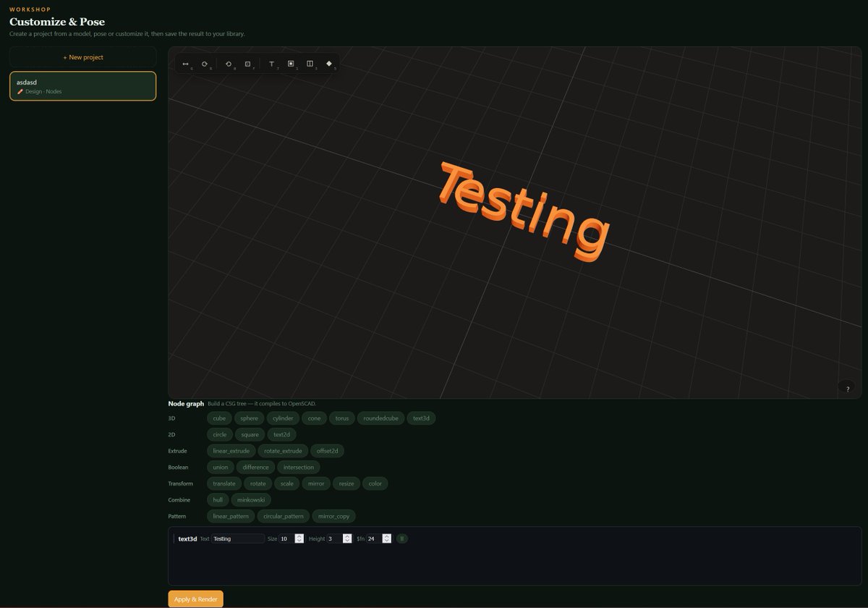
Task: Add a hull combine node
Action: click(218, 500)
